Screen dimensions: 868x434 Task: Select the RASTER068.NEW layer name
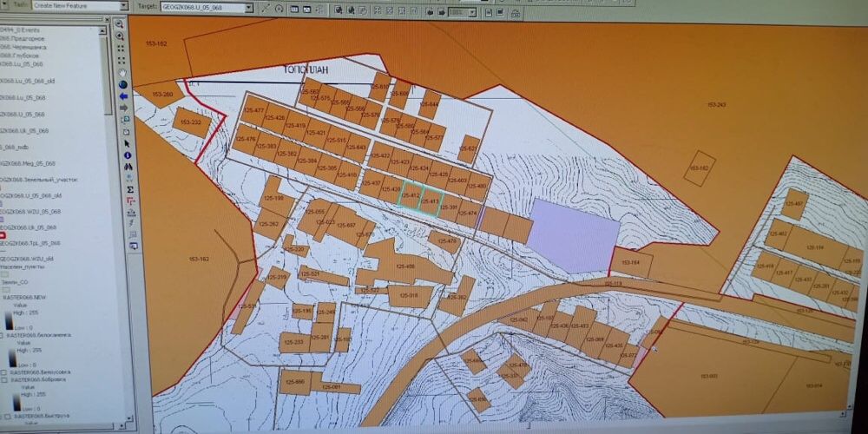pyautogui.click(x=24, y=297)
